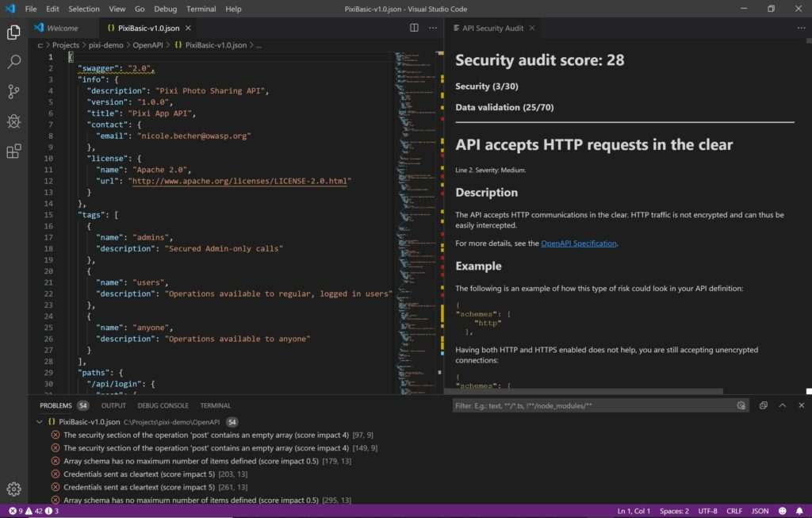Click the Split Editor icon
The height and width of the screenshot is (518, 812).
pyautogui.click(x=413, y=27)
